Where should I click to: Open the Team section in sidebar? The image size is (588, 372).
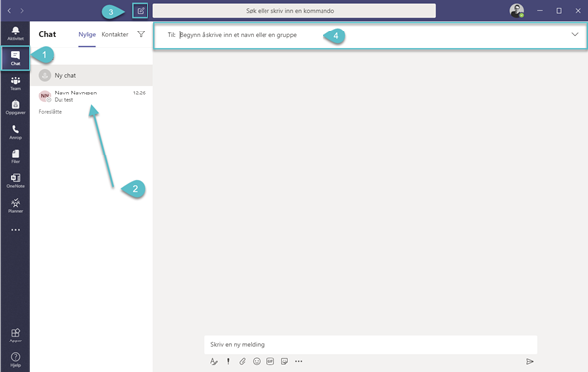tap(15, 83)
